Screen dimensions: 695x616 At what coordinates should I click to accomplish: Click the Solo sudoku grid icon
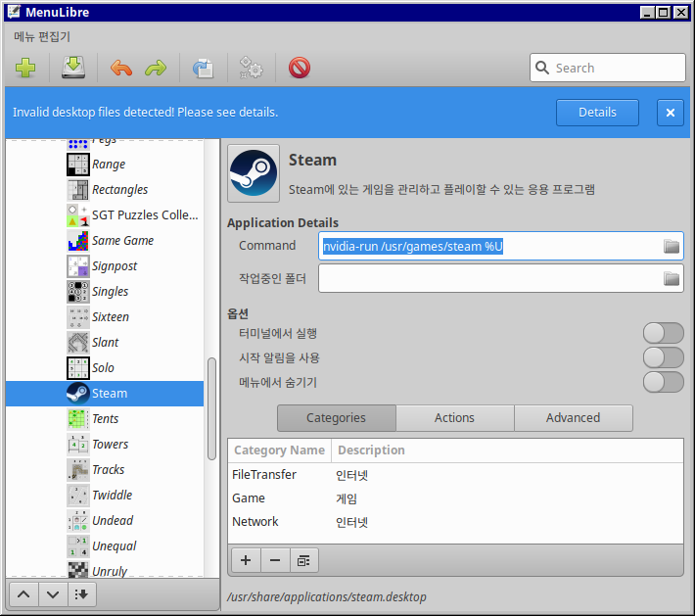(x=78, y=368)
